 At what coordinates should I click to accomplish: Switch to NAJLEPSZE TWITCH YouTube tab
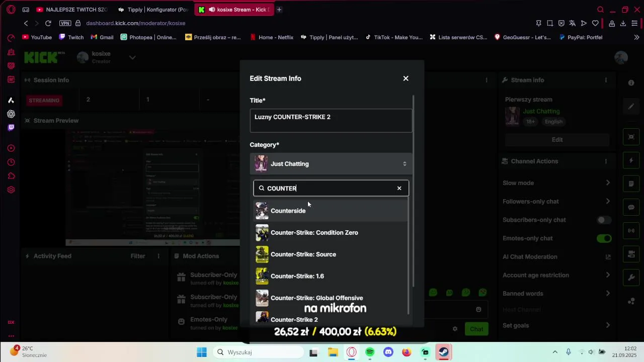(x=72, y=10)
